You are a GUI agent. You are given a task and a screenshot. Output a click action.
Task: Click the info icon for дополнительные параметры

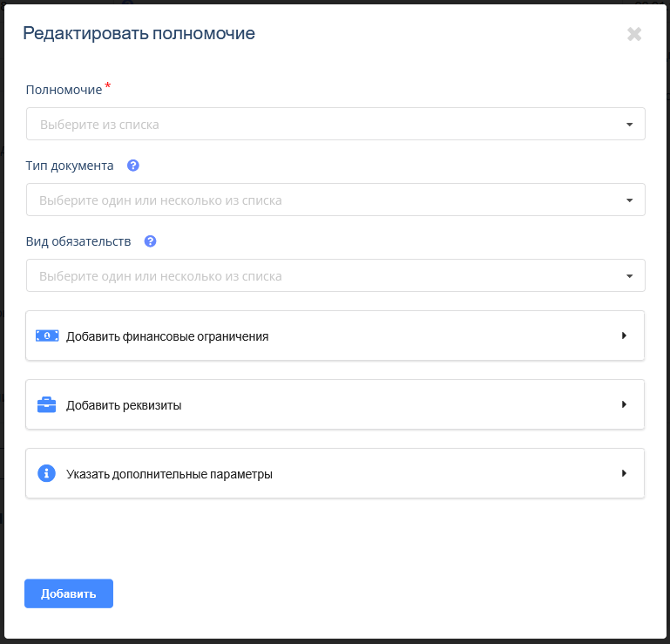[x=46, y=473]
